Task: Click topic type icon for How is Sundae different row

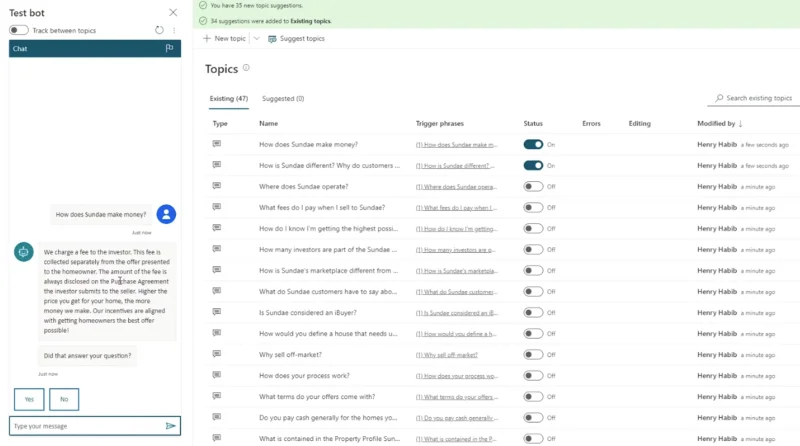Action: click(x=217, y=165)
